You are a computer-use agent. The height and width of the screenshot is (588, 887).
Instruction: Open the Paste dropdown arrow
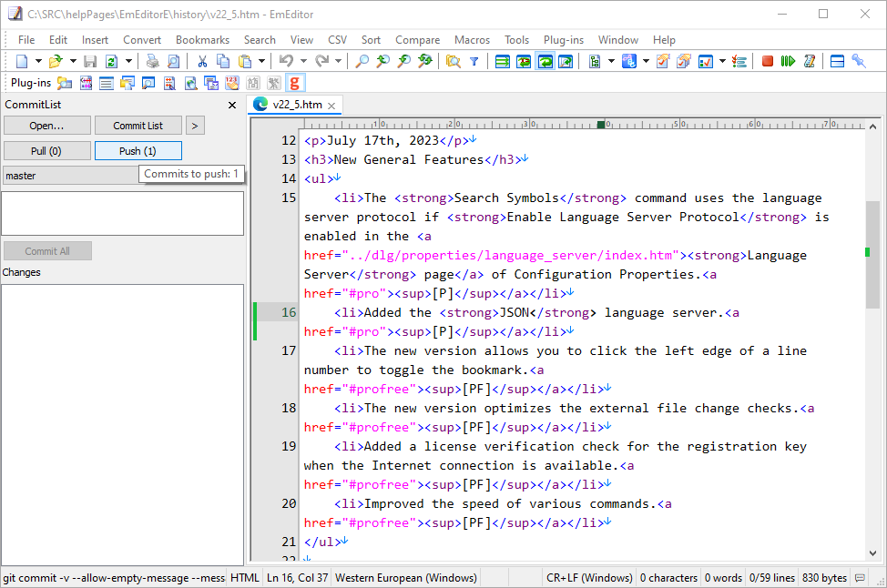[x=261, y=61]
